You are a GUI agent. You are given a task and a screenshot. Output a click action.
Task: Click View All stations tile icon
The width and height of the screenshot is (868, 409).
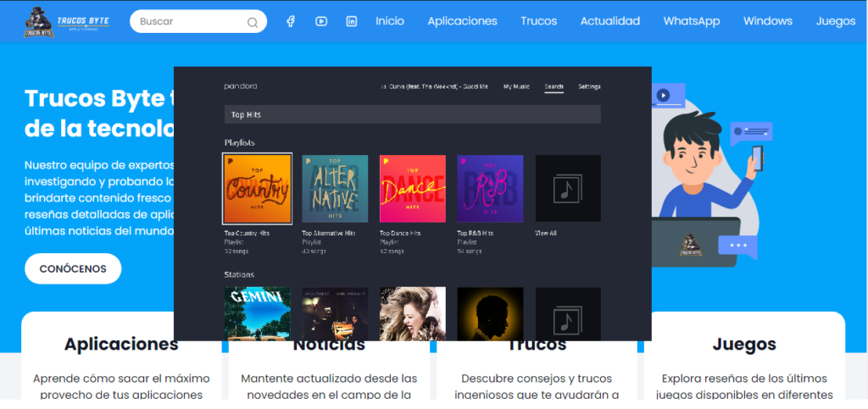[568, 313]
